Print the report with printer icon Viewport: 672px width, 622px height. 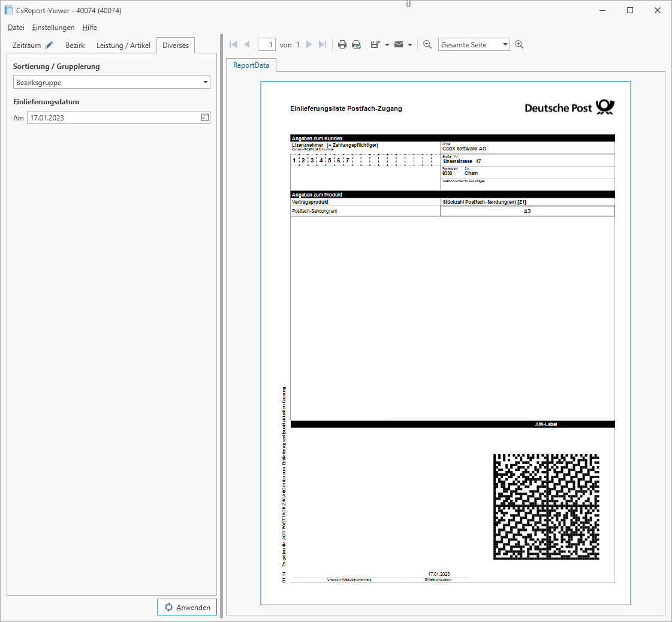click(342, 44)
